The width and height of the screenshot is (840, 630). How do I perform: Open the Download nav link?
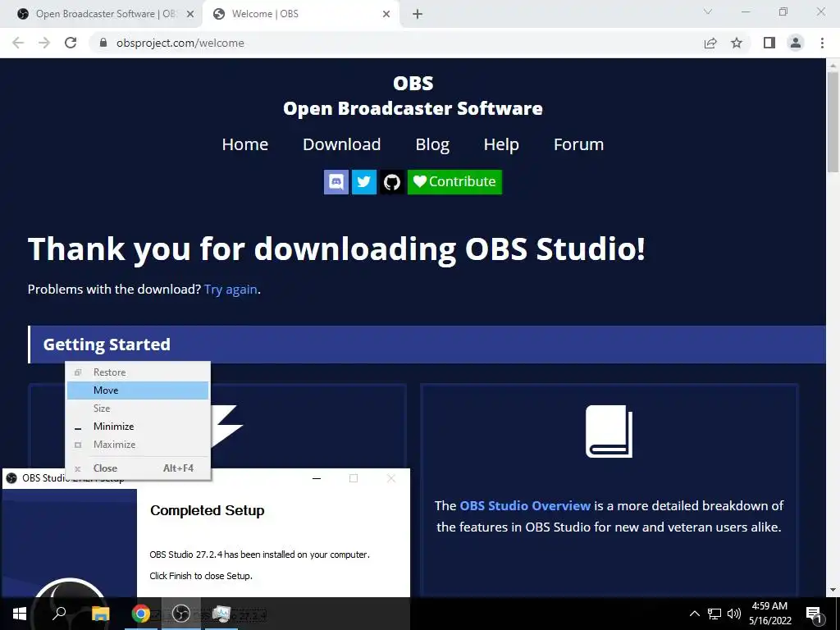click(x=342, y=144)
